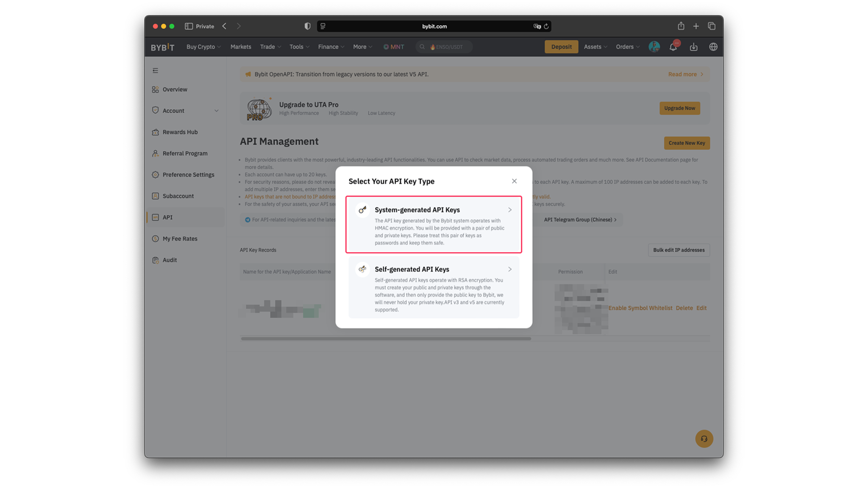Image resolution: width=868 pixels, height=488 pixels.
Task: Click the Create New Key button
Action: point(687,143)
